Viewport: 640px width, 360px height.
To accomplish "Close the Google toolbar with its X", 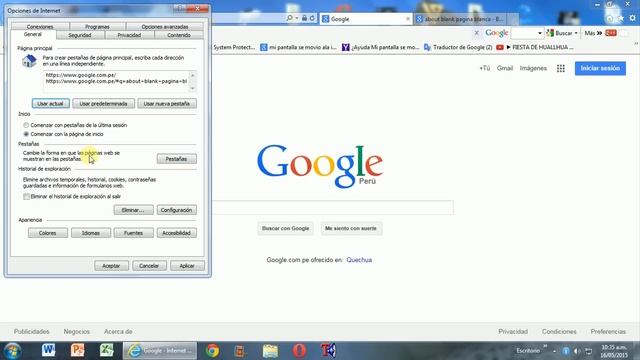I will (476, 33).
